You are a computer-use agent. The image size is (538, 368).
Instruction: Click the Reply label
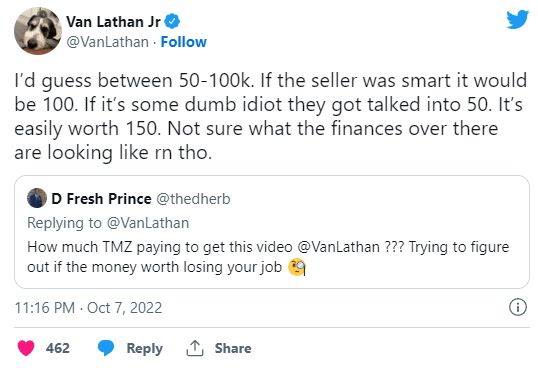point(144,348)
